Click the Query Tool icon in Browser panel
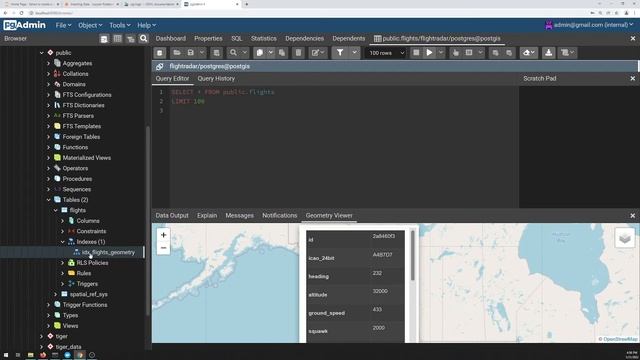640x360 pixels. [x=104, y=39]
